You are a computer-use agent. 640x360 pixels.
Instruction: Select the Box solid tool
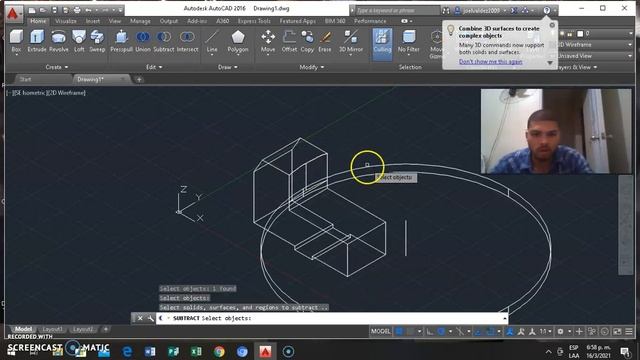pos(16,41)
